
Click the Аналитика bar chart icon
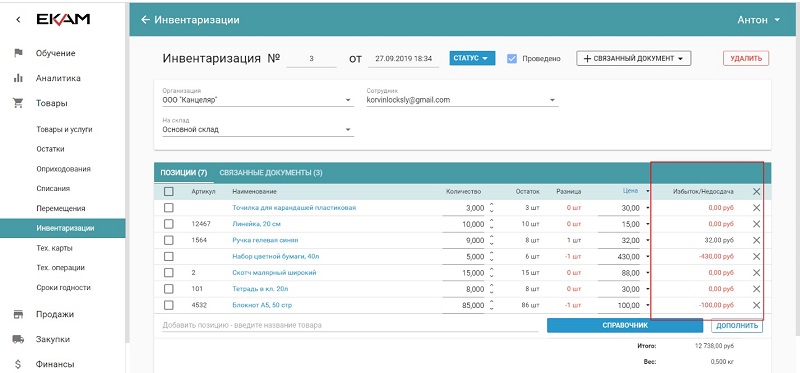[18, 78]
